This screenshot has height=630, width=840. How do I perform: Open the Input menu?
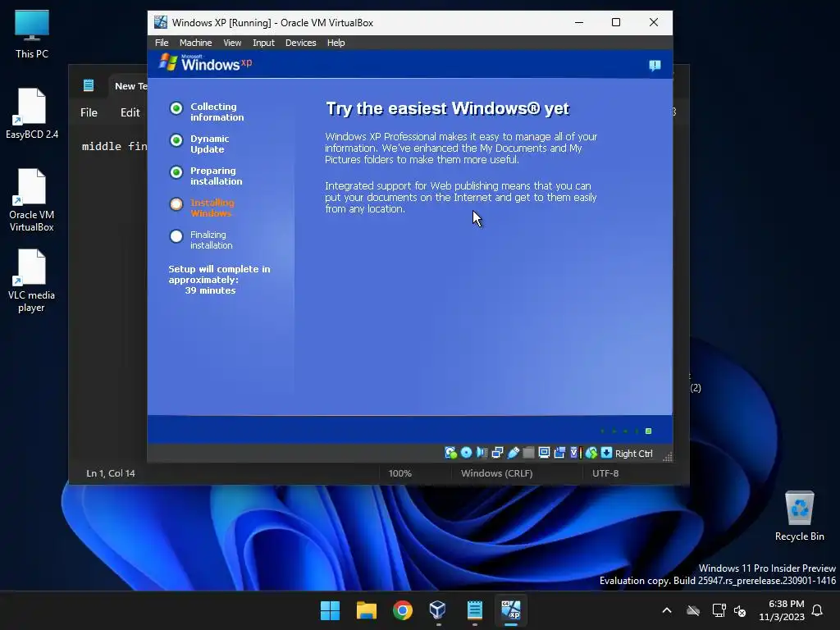pyautogui.click(x=263, y=43)
